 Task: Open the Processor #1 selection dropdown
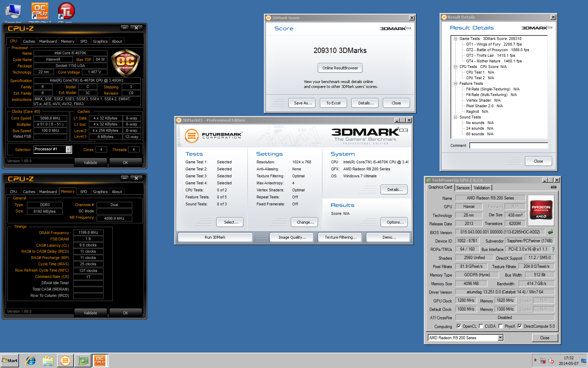tap(69, 150)
